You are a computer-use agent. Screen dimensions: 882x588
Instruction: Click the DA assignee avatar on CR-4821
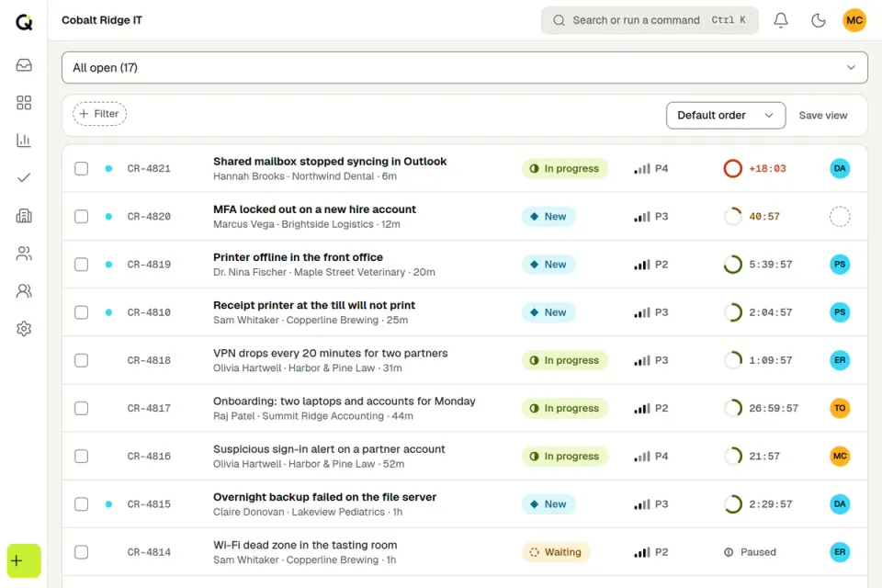(840, 168)
